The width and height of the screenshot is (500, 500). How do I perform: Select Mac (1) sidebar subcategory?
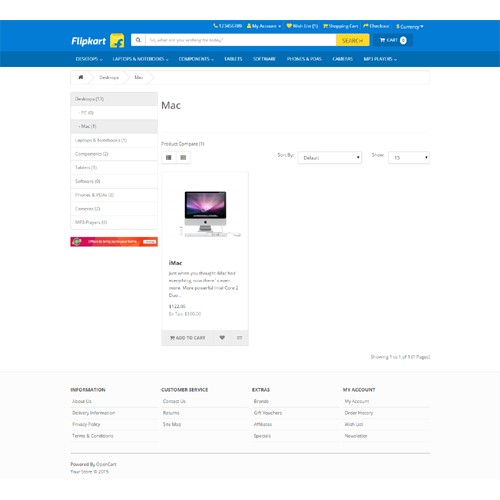114,126
